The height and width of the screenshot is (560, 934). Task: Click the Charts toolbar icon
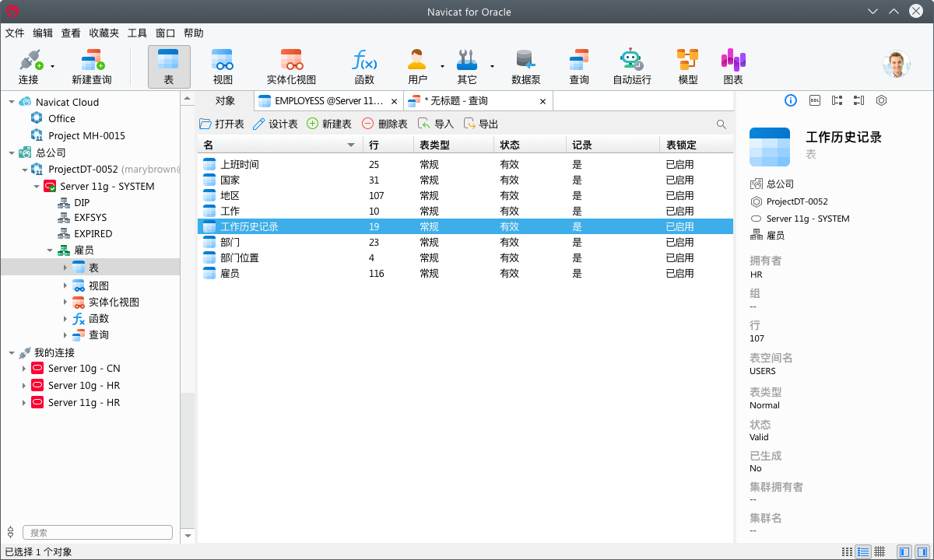732,61
